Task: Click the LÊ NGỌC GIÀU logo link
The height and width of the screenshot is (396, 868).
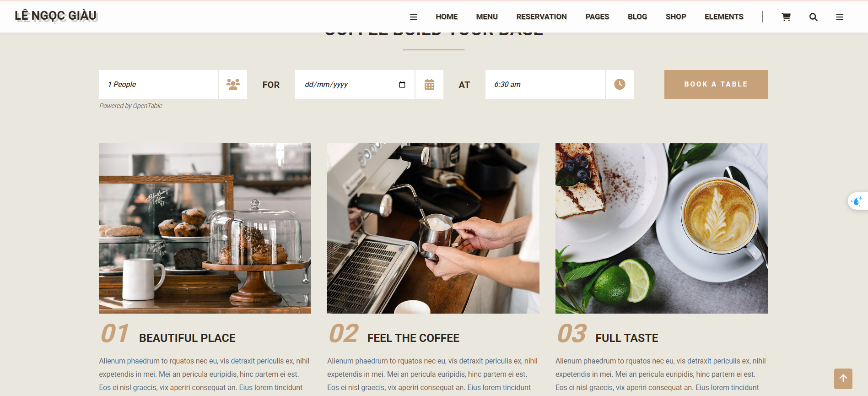Action: tap(56, 16)
